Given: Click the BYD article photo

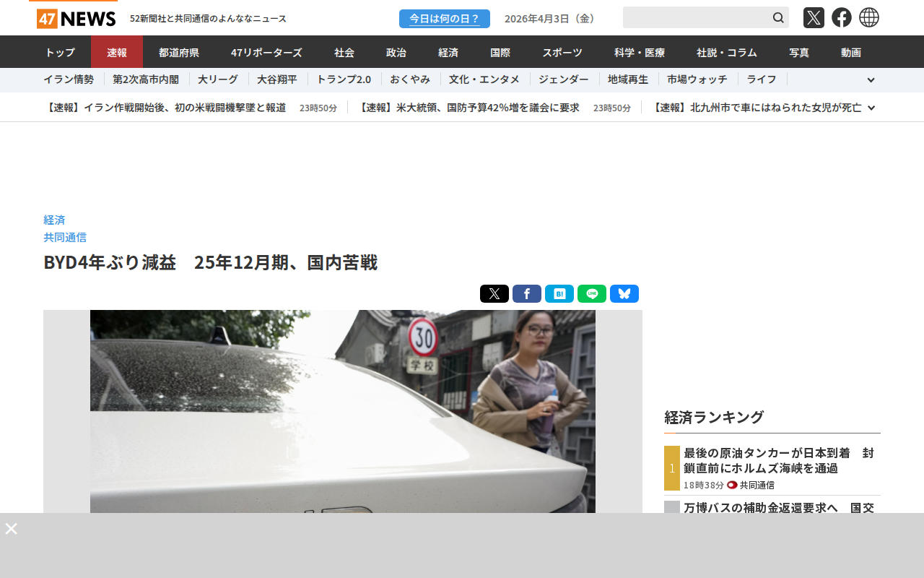Looking at the screenshot, I should pos(343,412).
